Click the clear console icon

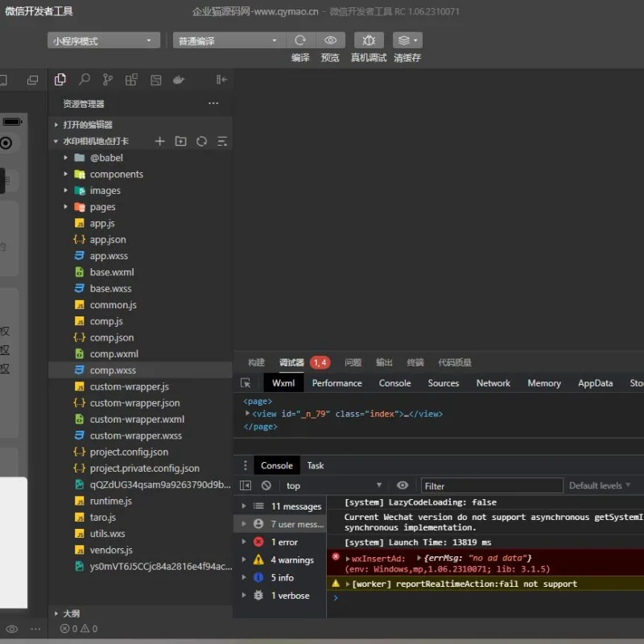(266, 485)
